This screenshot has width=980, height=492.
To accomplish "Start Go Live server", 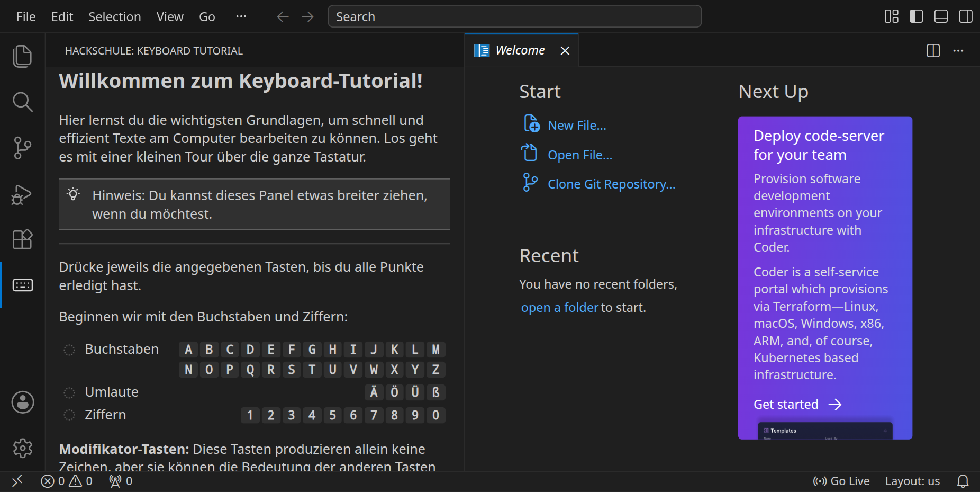I will (x=841, y=481).
